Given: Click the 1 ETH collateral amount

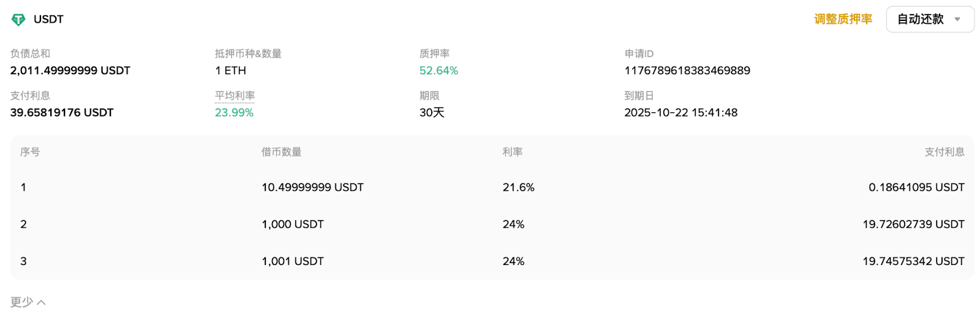Looking at the screenshot, I should pyautogui.click(x=230, y=71).
